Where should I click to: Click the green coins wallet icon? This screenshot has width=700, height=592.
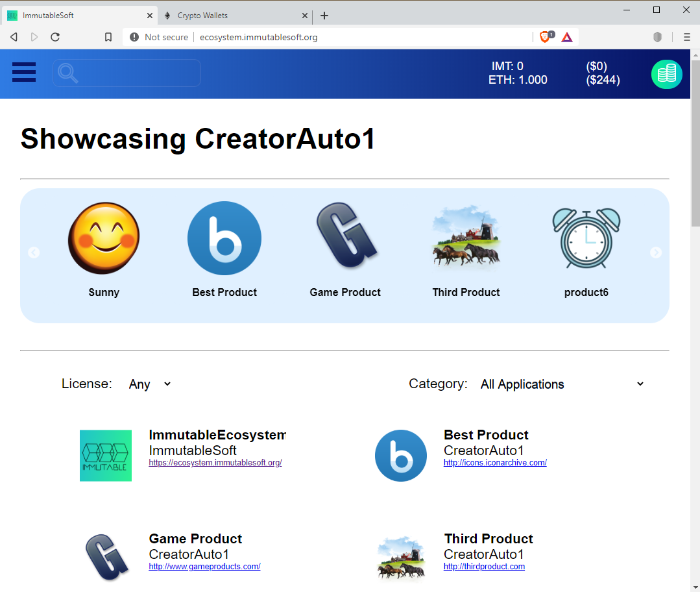666,74
